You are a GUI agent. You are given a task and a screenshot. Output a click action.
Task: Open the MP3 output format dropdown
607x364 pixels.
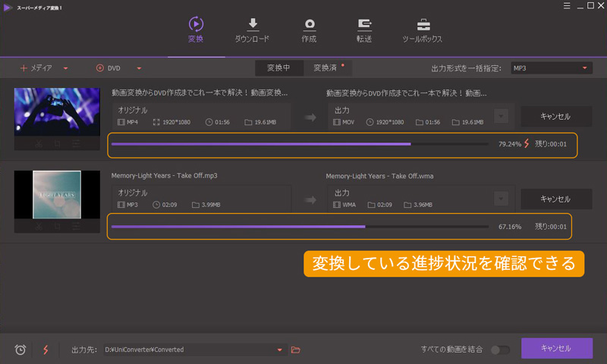pyautogui.click(x=552, y=68)
